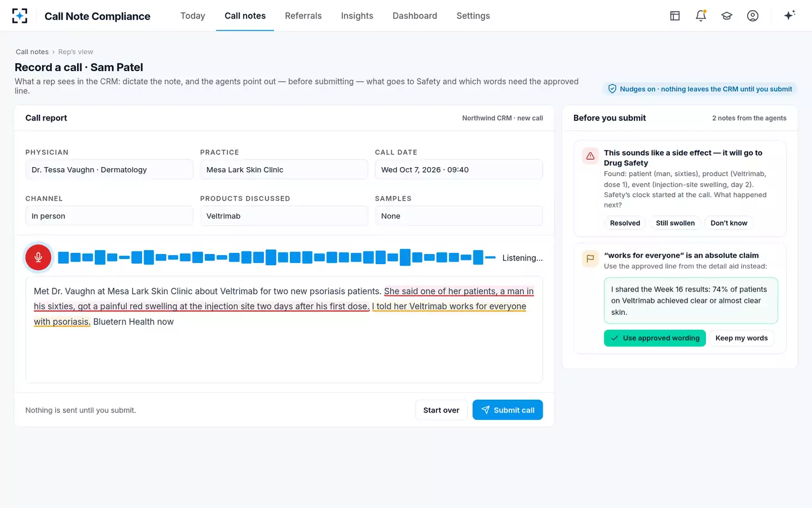Viewport: 812px width, 508px height.
Task: Open the layout panel icon in header
Action: coord(675,16)
